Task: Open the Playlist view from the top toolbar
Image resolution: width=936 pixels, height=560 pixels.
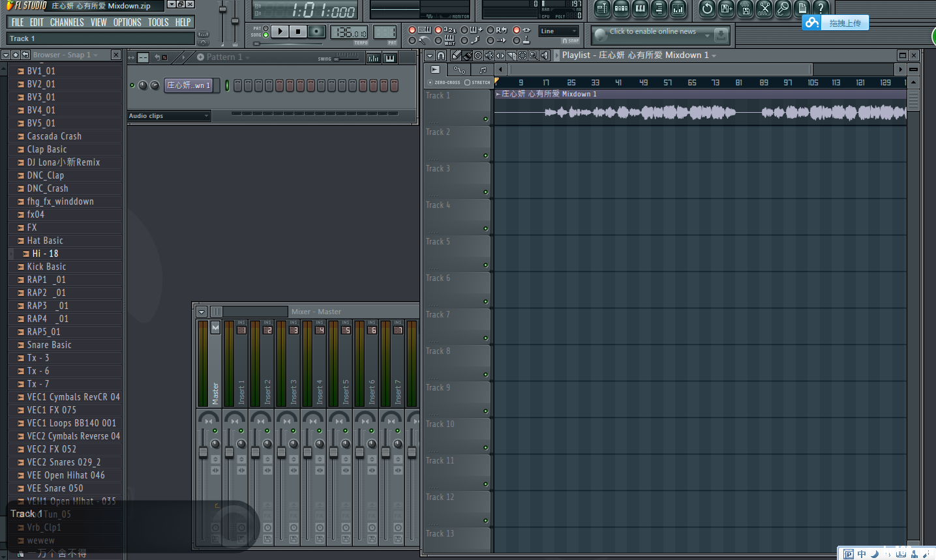Action: 602,8
